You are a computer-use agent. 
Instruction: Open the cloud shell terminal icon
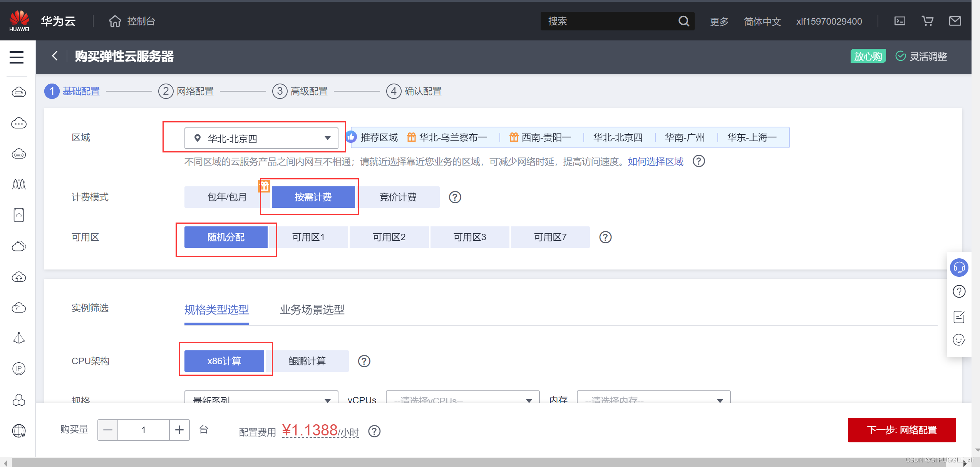[x=900, y=21]
